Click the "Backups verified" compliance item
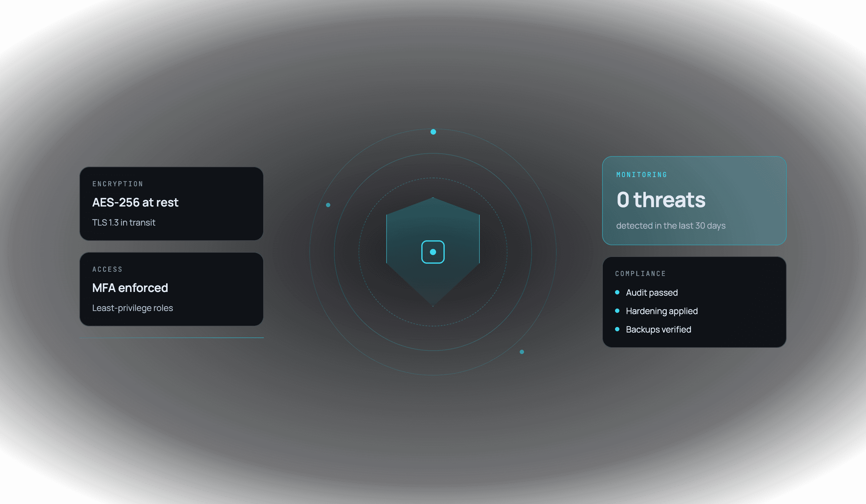Screen dimensions: 866x504 pos(658,329)
